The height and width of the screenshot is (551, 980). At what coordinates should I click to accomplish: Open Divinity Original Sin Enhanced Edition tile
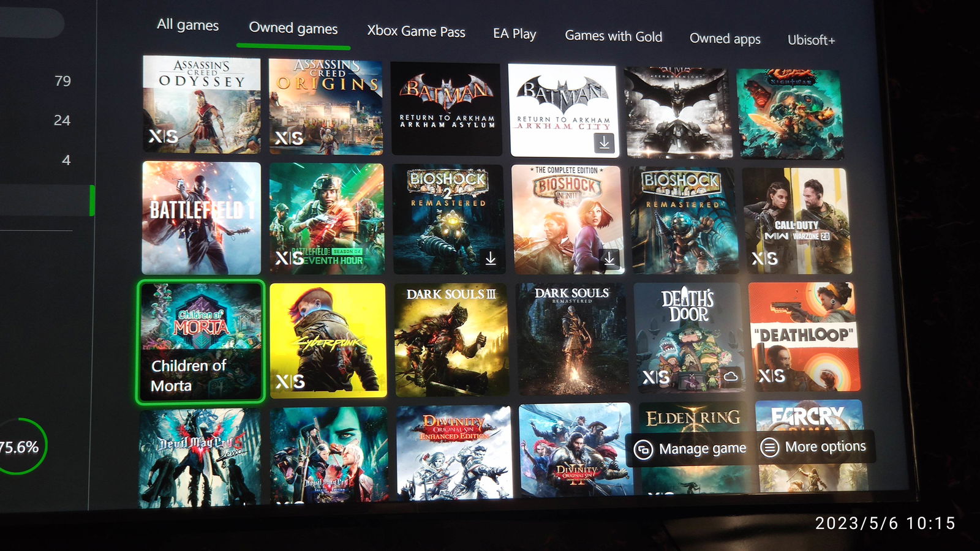(x=454, y=452)
